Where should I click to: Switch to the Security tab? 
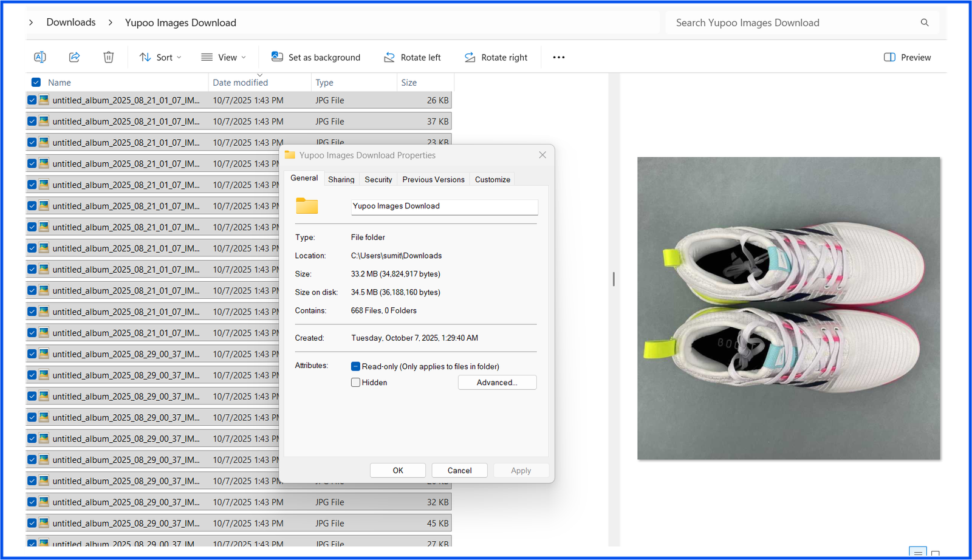coord(378,179)
